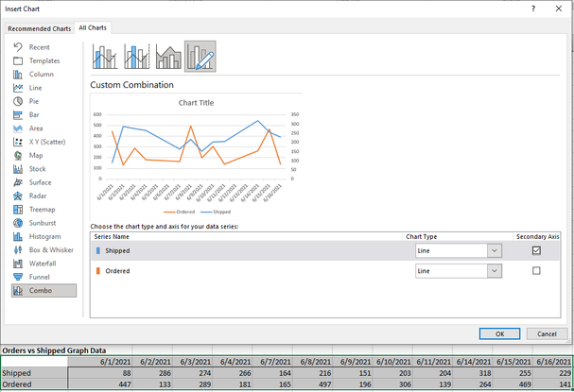Pick the Sunburst chart type icon
The width and height of the screenshot is (574, 392).
click(18, 223)
